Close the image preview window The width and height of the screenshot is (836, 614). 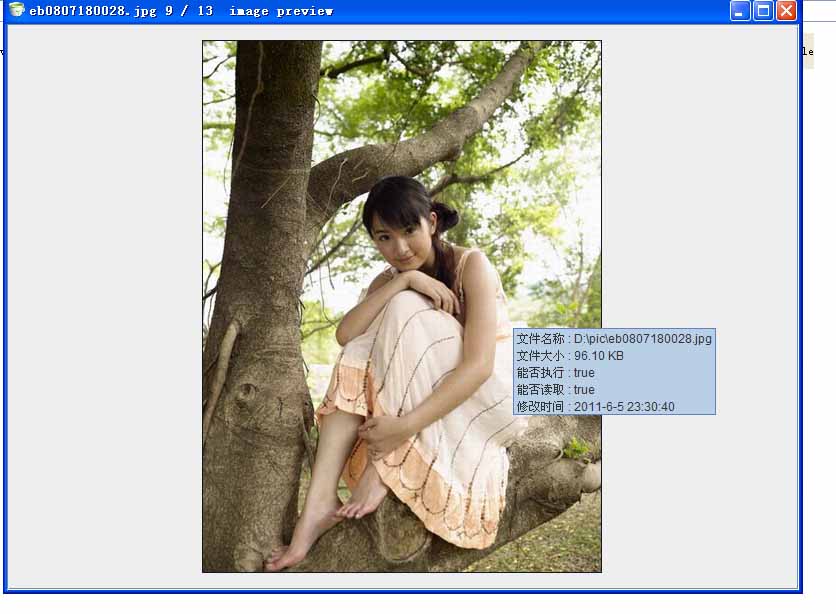(x=786, y=11)
